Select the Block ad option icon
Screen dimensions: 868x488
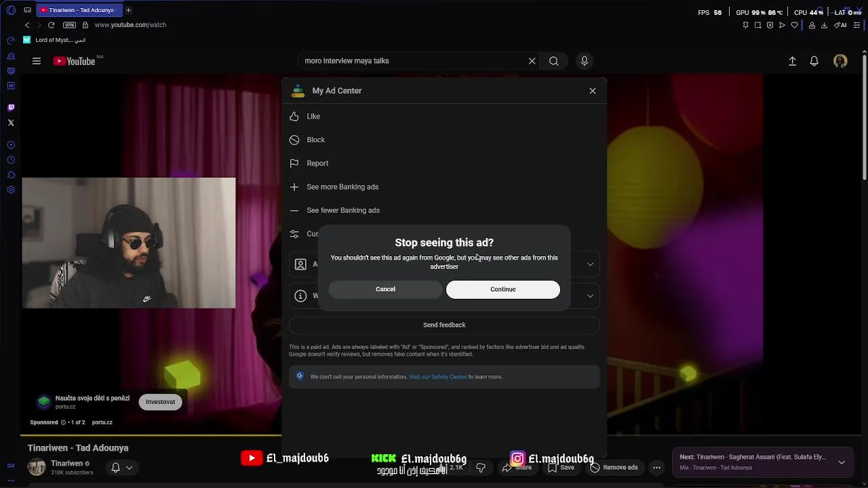pos(294,140)
